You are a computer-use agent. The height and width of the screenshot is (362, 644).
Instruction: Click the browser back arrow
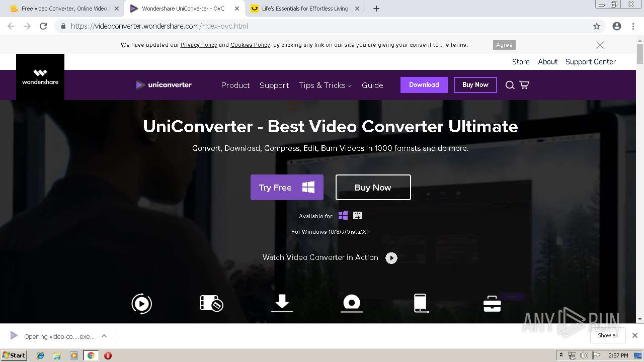[11, 26]
